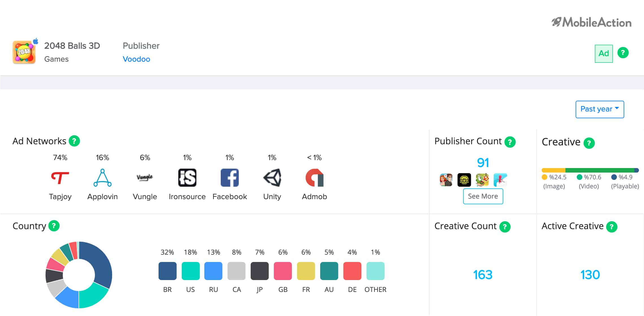Screen dimensions: 644x316
Task: Click the green Video legend dot
Action: pyautogui.click(x=579, y=177)
